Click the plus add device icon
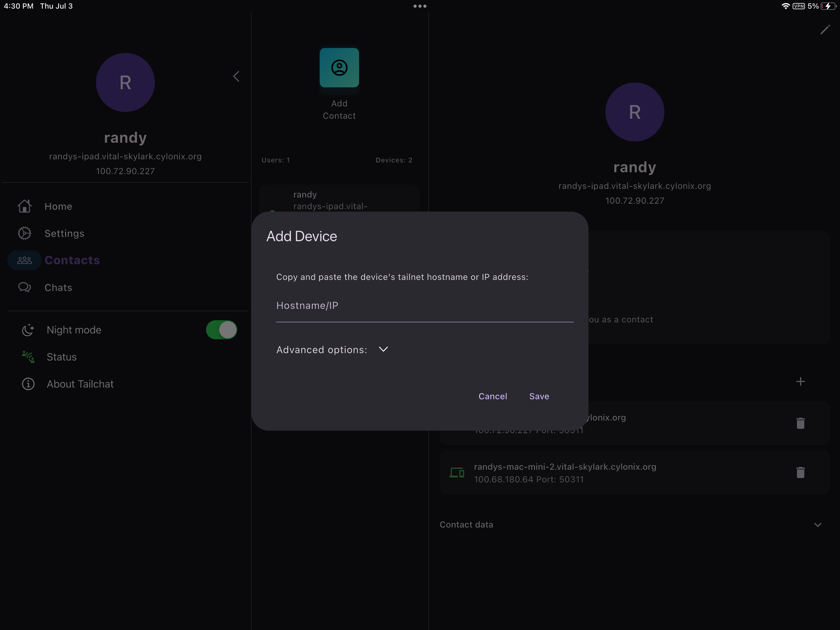Screen dimensions: 840x630 point(801,381)
